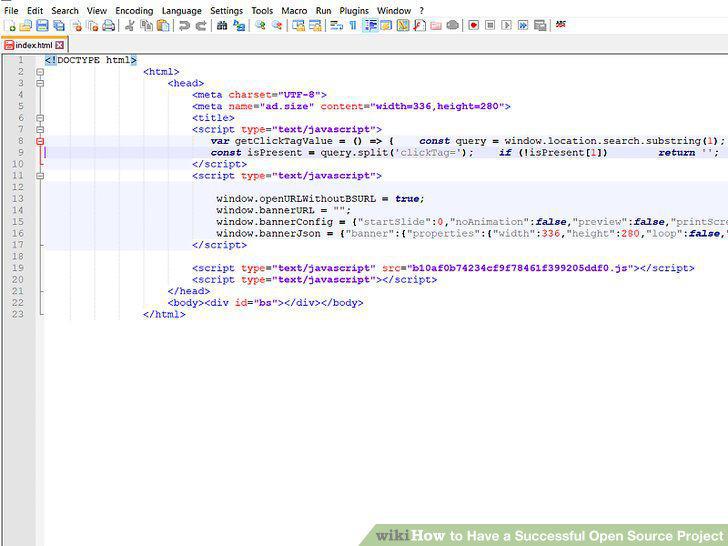Screen dimensions: 728x546
Task: Close the index.html tab
Action: pyautogui.click(x=59, y=45)
